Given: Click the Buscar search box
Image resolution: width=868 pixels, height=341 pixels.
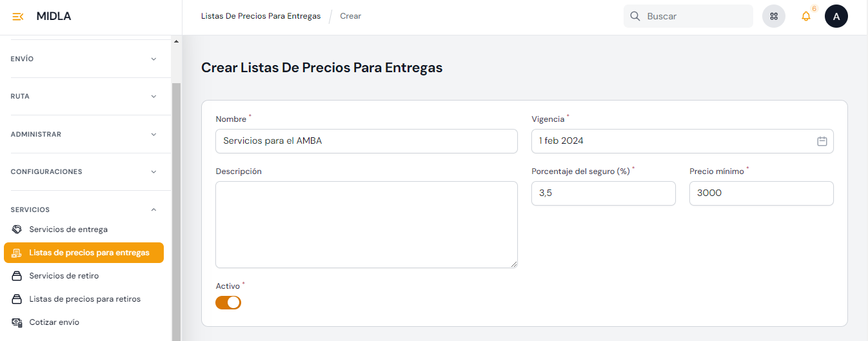Looking at the screenshot, I should pos(688,16).
